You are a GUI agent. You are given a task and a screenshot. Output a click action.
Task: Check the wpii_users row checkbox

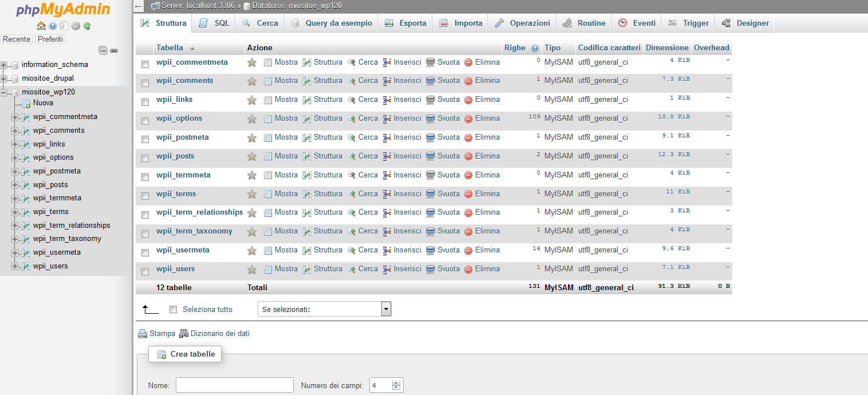pyautogui.click(x=145, y=271)
